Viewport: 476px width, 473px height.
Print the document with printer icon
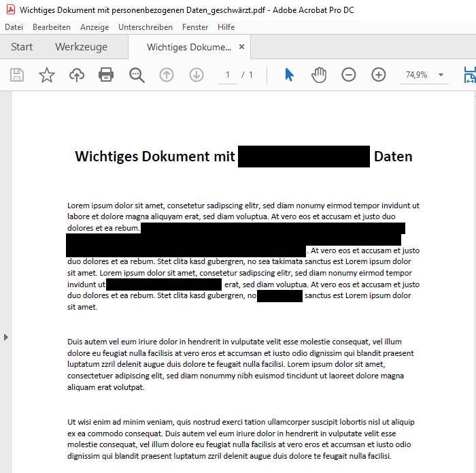107,75
